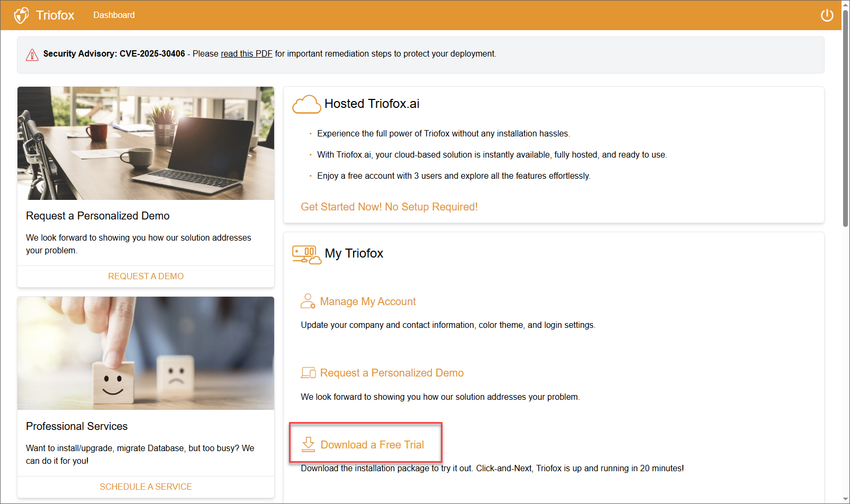The image size is (850, 504).
Task: Open Request a Personalized Demo link in My Triofox
Action: pos(392,373)
